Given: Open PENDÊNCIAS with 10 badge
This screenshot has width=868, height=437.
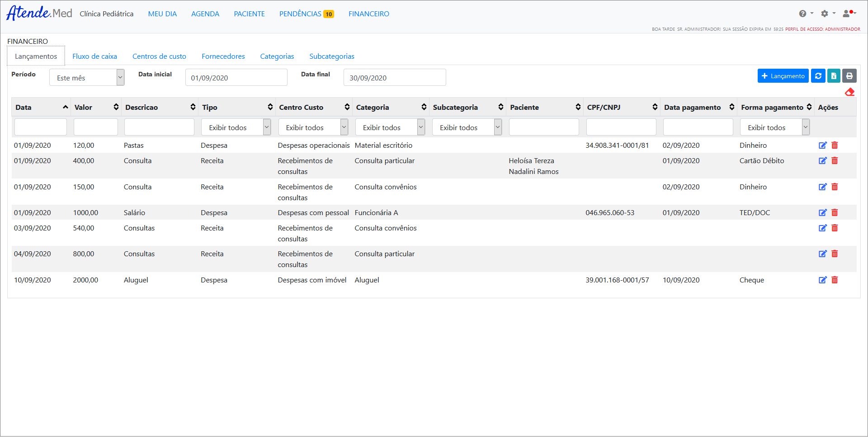Looking at the screenshot, I should pyautogui.click(x=307, y=14).
